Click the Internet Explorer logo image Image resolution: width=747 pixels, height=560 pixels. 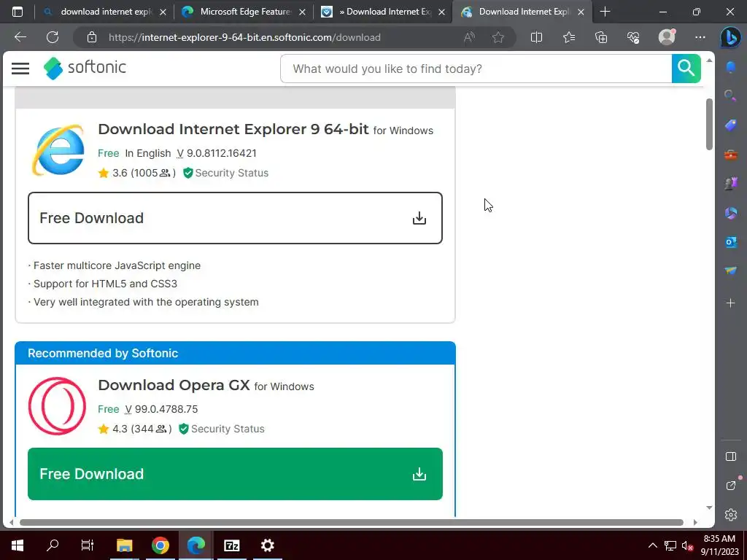(58, 150)
